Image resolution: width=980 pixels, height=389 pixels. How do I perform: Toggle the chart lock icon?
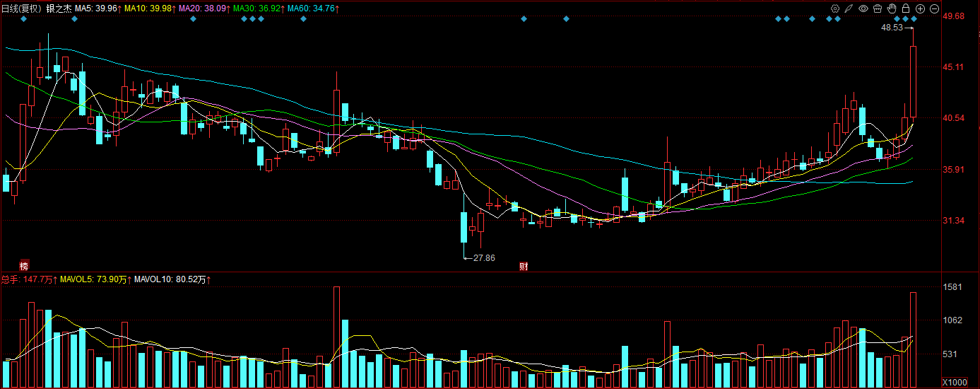pos(906,8)
